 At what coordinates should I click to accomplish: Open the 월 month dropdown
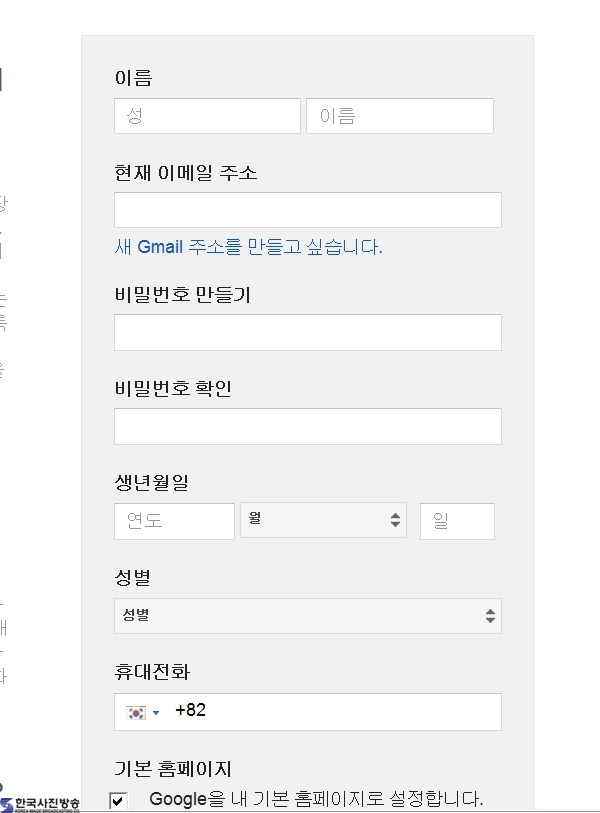(x=323, y=520)
